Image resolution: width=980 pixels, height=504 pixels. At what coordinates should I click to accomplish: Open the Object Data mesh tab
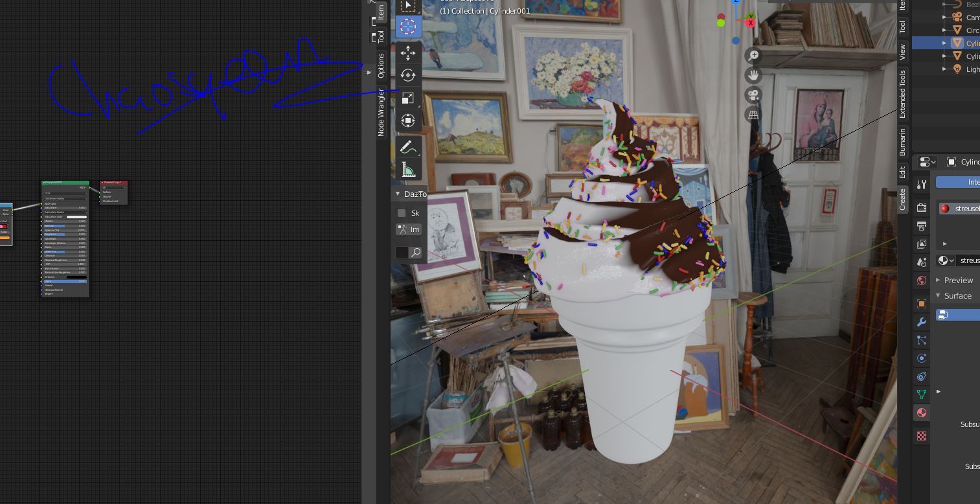(x=922, y=395)
